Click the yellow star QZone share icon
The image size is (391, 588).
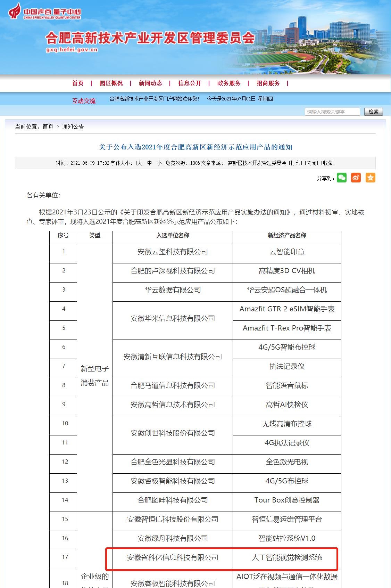371,178
